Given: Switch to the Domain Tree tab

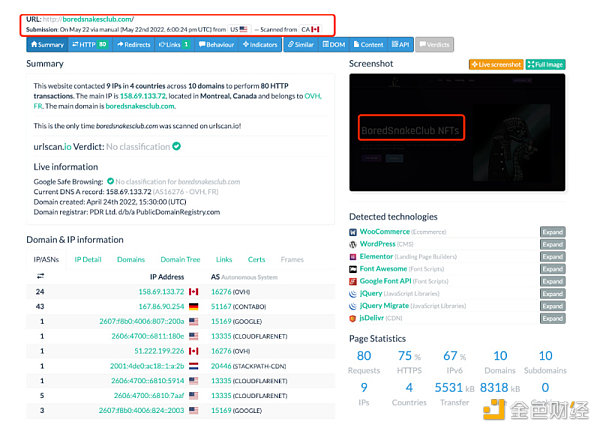Looking at the screenshot, I should tap(180, 259).
